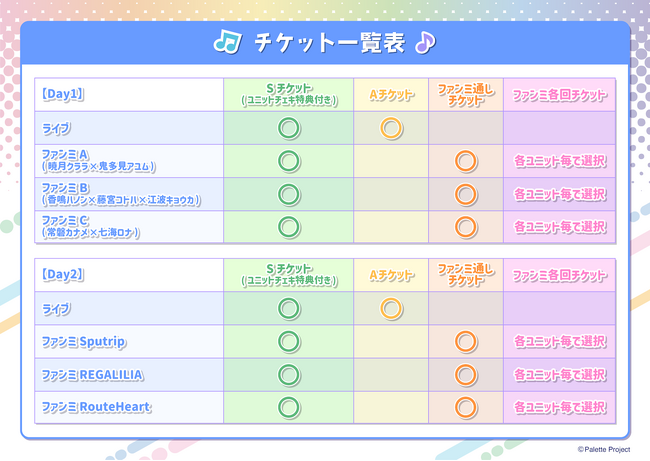650x461 pixels.
Task: Select Day2 ファンミ通しチケット column header
Action: point(465,274)
